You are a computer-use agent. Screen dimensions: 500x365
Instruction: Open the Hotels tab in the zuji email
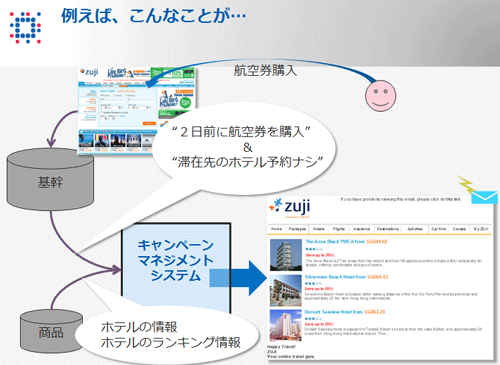(x=319, y=229)
